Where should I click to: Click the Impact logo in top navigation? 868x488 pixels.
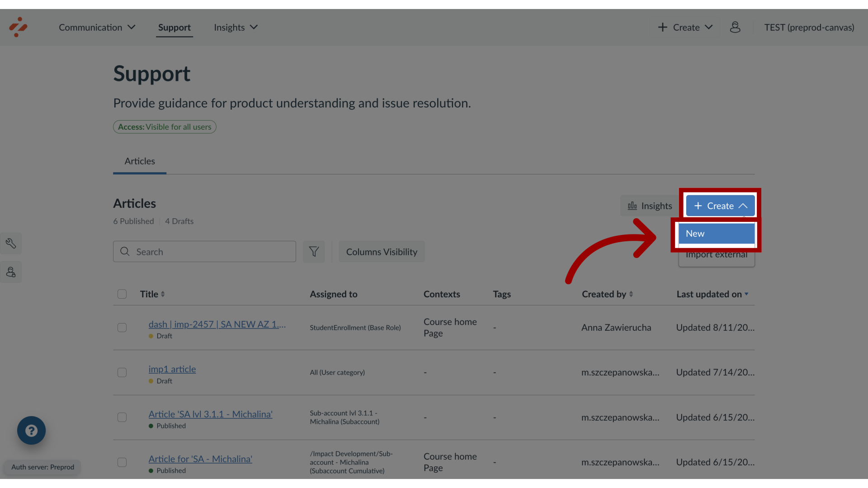tap(18, 27)
